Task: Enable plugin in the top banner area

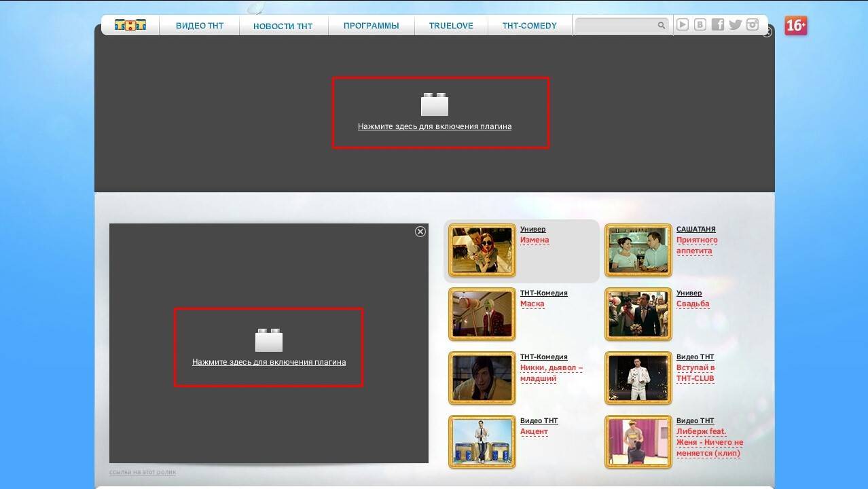Action: [x=434, y=126]
